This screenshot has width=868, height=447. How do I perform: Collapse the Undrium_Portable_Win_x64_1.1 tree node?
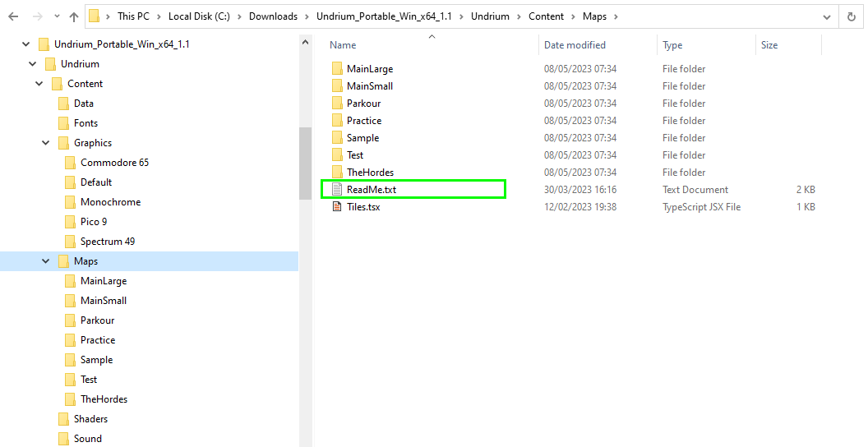coord(26,44)
